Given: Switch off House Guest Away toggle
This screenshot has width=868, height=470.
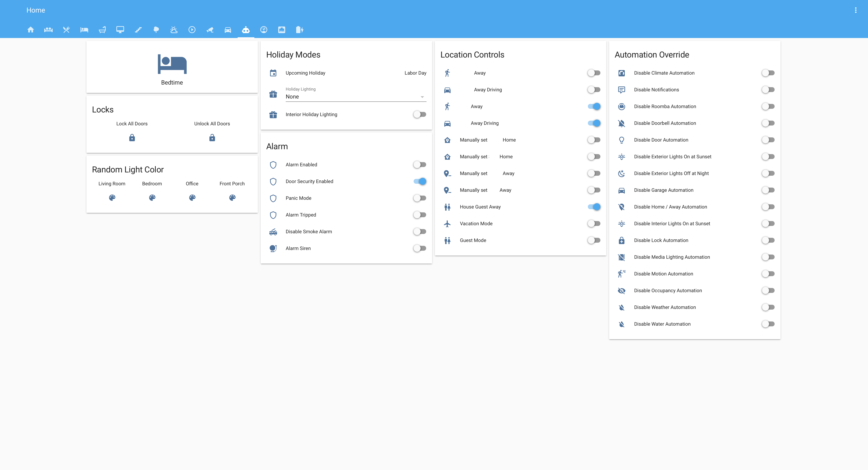Looking at the screenshot, I should (594, 207).
